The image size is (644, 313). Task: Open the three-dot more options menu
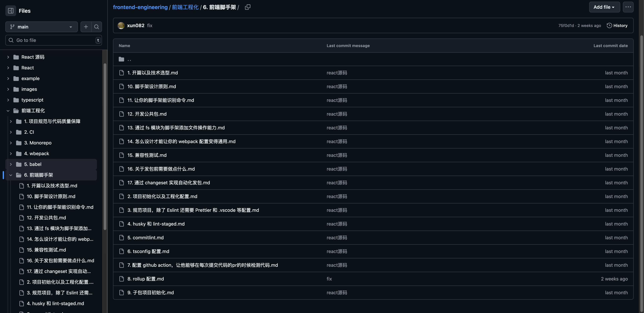(x=628, y=7)
